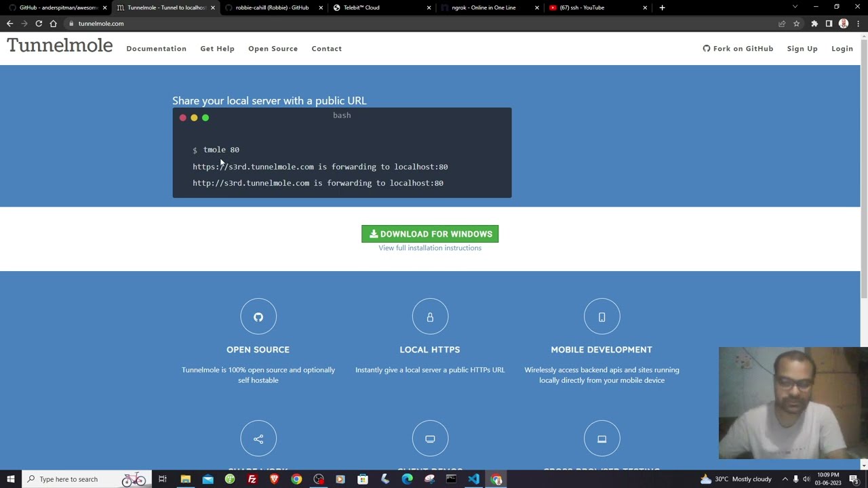Viewport: 868px width, 488px height.
Task: Click the yellow dot in bash window
Action: coord(194,118)
